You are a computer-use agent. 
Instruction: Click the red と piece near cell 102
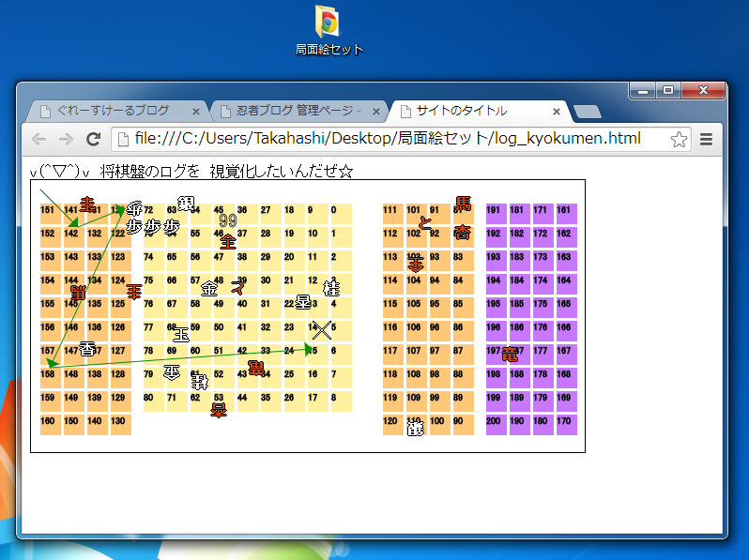click(x=424, y=223)
